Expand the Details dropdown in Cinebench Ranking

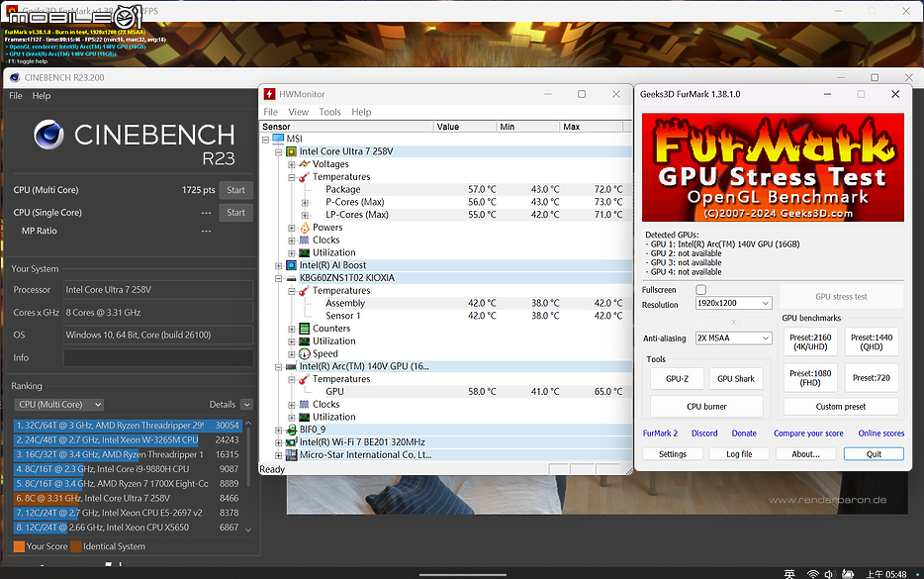(247, 405)
